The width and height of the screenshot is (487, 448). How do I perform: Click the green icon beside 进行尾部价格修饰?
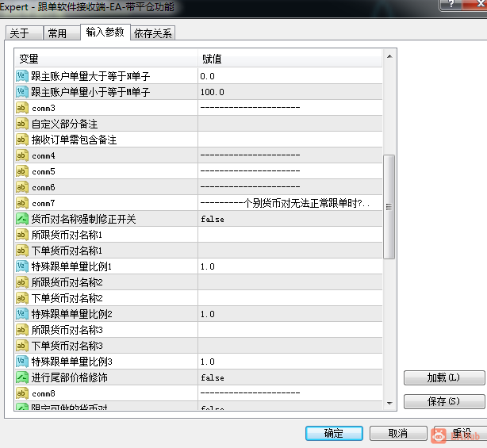click(x=21, y=377)
